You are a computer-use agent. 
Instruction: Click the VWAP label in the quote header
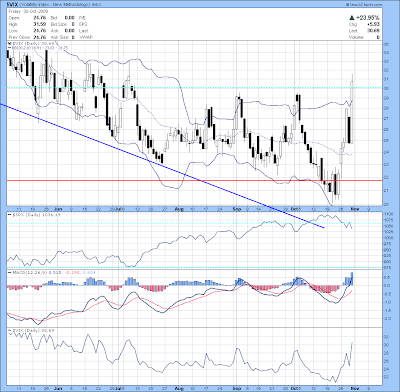click(86, 37)
